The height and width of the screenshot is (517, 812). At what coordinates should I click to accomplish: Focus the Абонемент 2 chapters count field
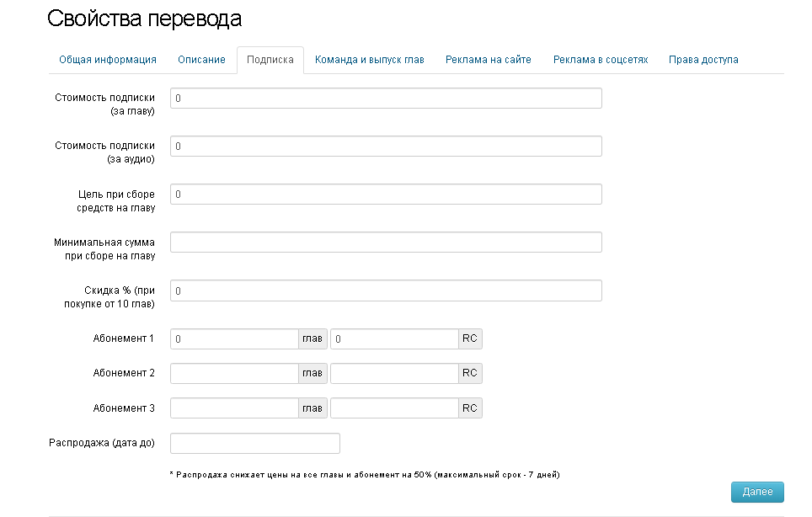click(x=234, y=374)
